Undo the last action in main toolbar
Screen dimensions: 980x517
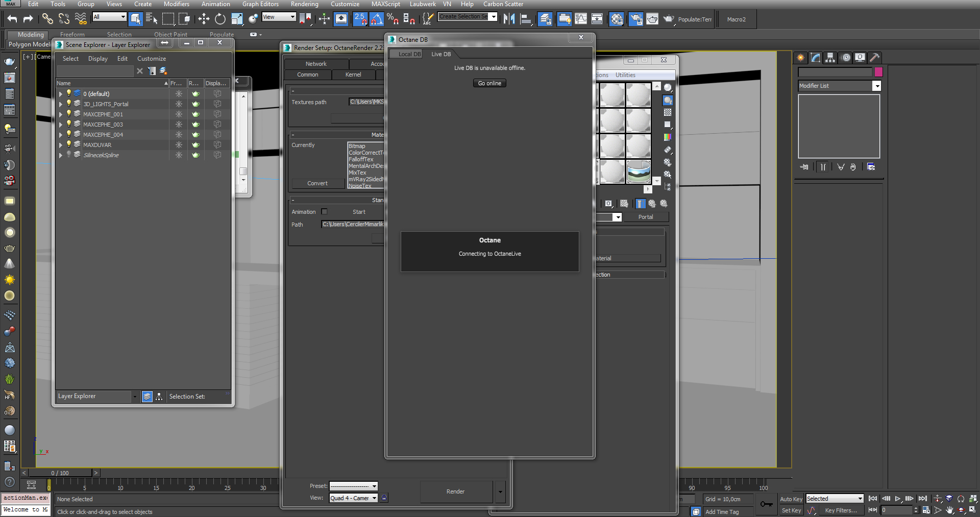12,19
